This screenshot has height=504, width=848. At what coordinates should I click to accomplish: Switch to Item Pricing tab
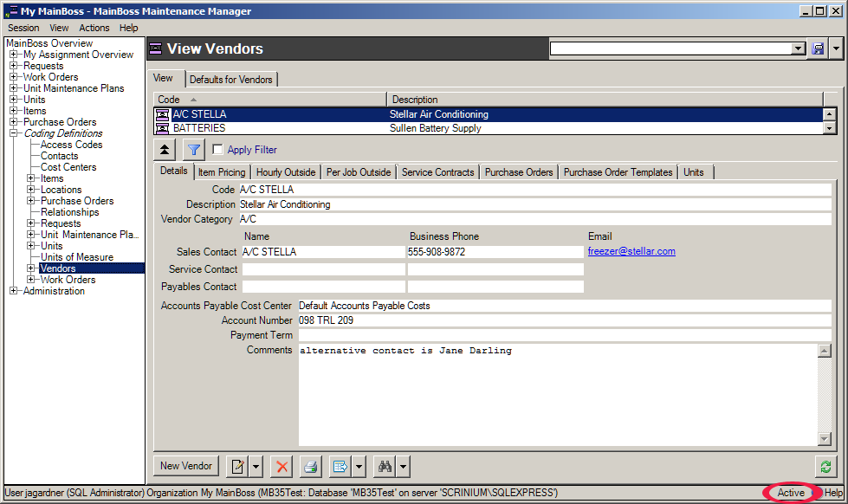(x=222, y=172)
